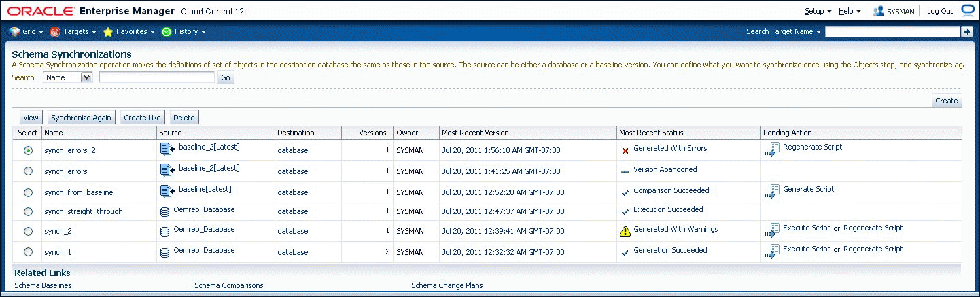Click database icon in synch_straight_through row
Image resolution: width=980 pixels, height=297 pixels.
pos(164,211)
